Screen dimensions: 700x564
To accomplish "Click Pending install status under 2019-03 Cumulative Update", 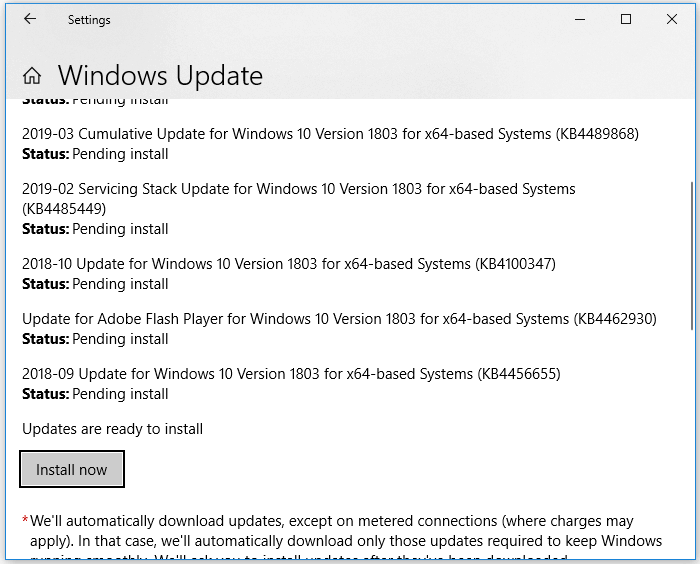I will (x=120, y=154).
